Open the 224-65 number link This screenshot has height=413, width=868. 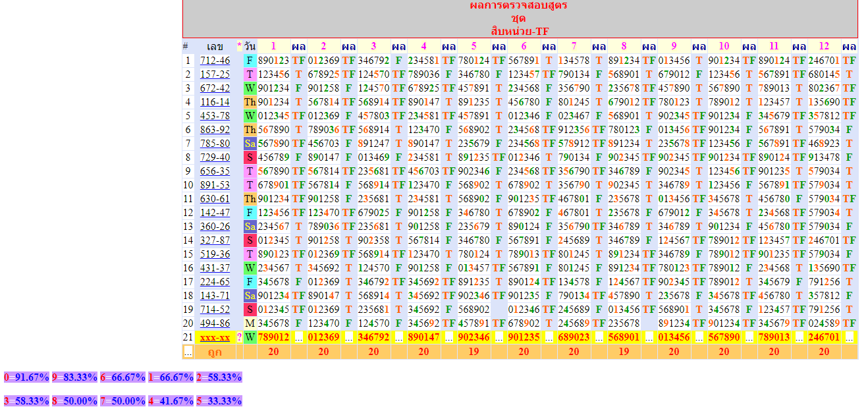(x=215, y=282)
